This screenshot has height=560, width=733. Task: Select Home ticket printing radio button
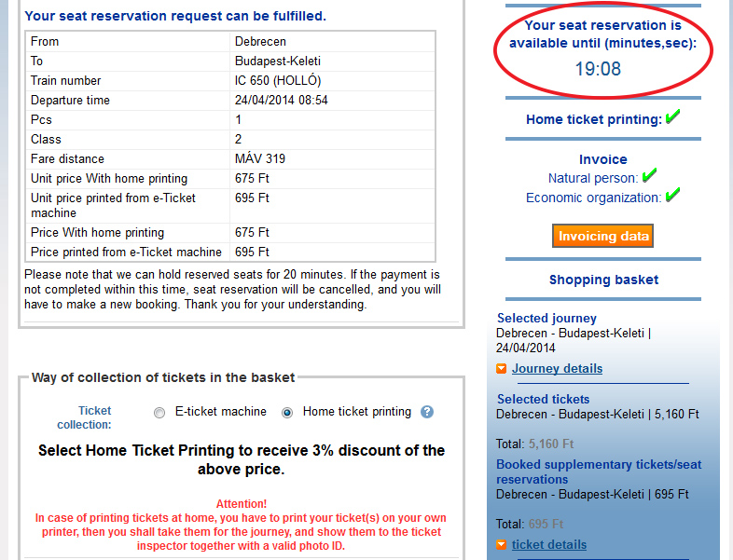287,413
